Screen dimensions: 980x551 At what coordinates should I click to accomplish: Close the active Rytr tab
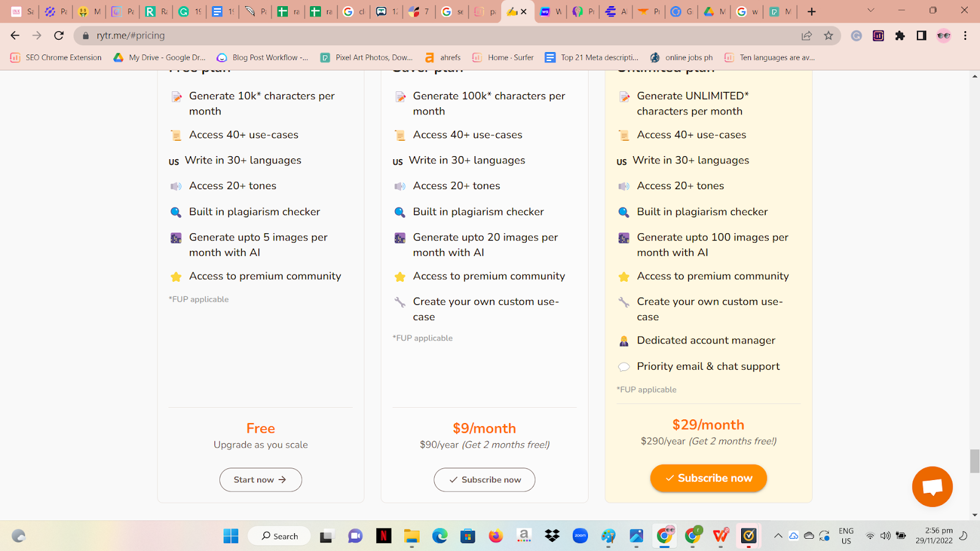click(x=524, y=12)
